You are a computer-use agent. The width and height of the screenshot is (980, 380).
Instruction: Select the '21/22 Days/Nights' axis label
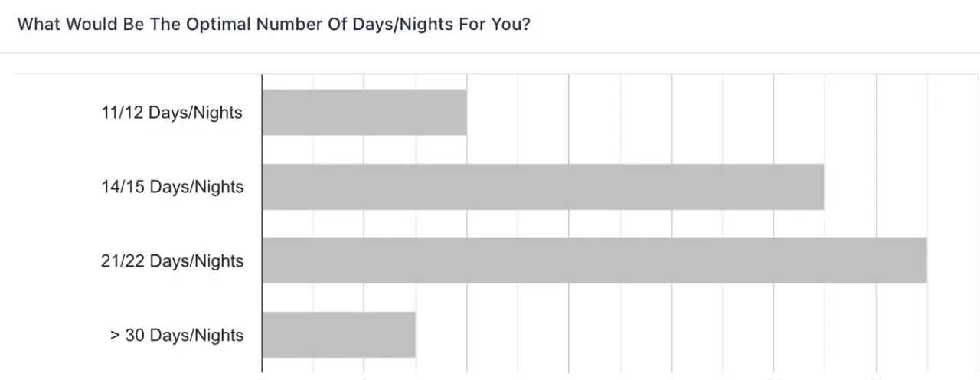coord(172,261)
